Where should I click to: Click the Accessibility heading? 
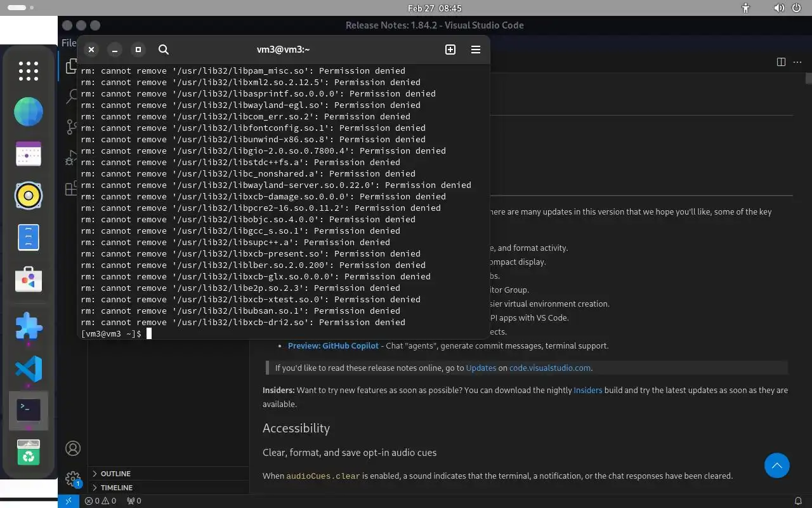[296, 428]
